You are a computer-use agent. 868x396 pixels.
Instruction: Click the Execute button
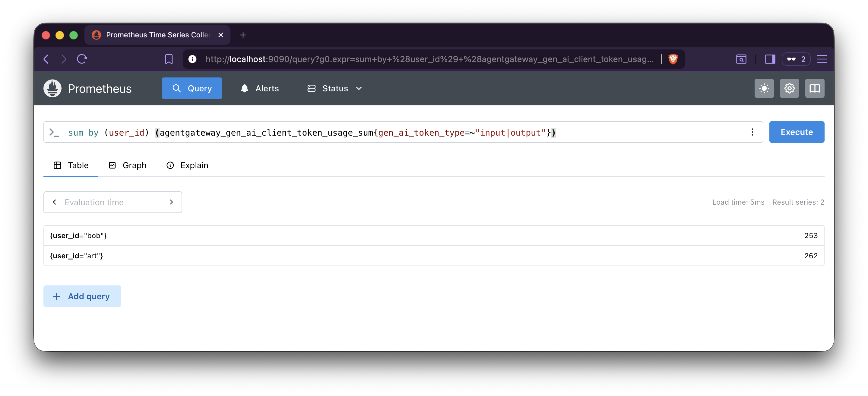click(x=797, y=132)
